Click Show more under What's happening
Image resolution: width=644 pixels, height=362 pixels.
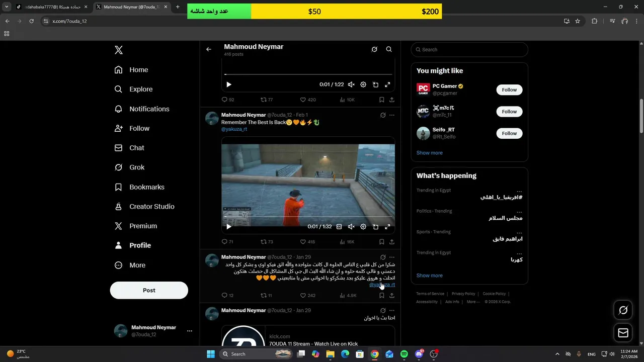click(430, 276)
